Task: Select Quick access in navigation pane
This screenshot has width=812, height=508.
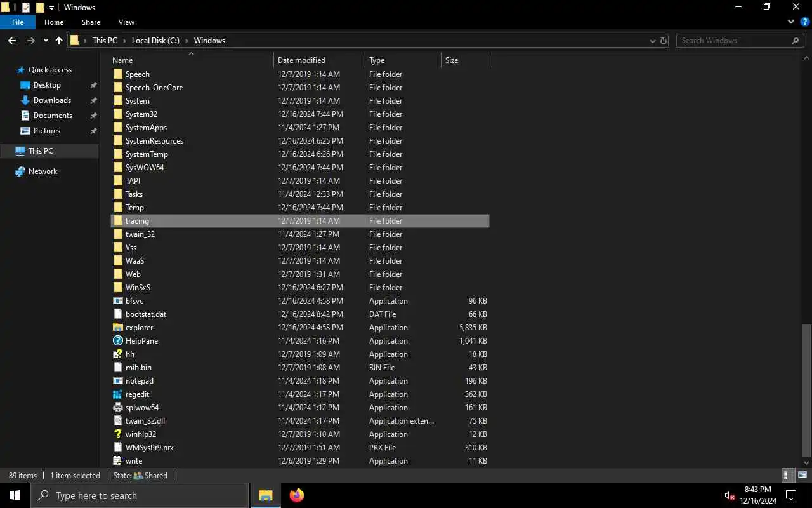Action: pos(49,70)
